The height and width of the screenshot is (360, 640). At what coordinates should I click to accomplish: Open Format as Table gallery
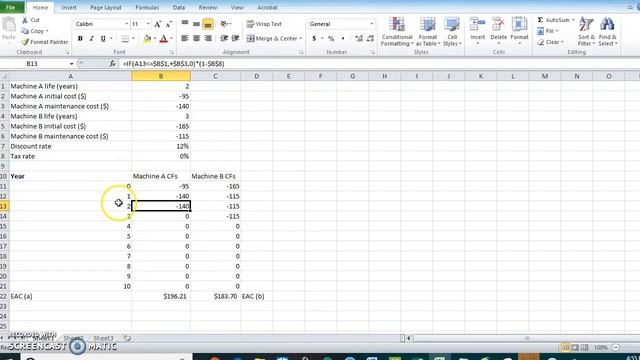click(427, 32)
